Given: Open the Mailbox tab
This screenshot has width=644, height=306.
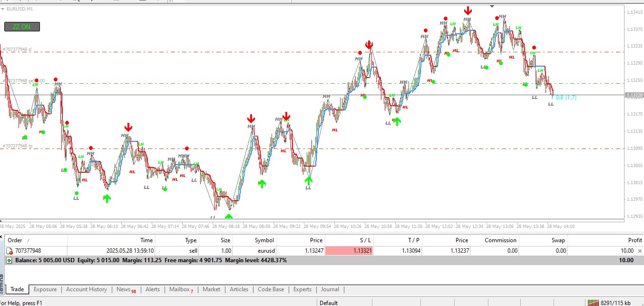Looking at the screenshot, I should [181, 289].
